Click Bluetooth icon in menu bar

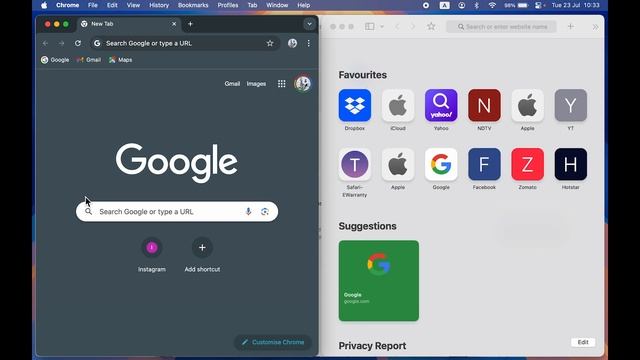pyautogui.click(x=476, y=5)
